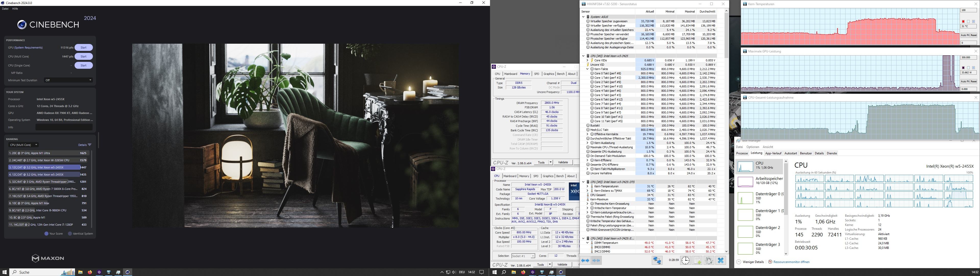Screen dimensions: 980x276
Task: Show hidden tray icons chevron
Action: tap(442, 272)
